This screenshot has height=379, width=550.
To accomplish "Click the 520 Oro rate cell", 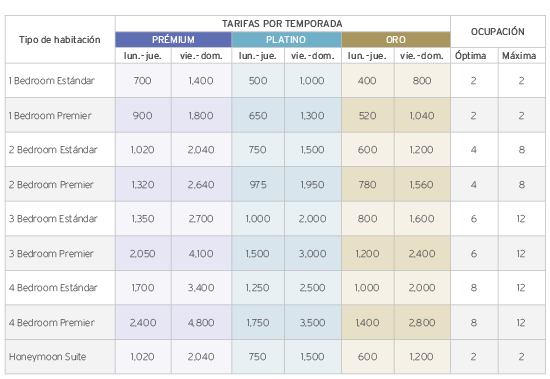I will pos(367,115).
